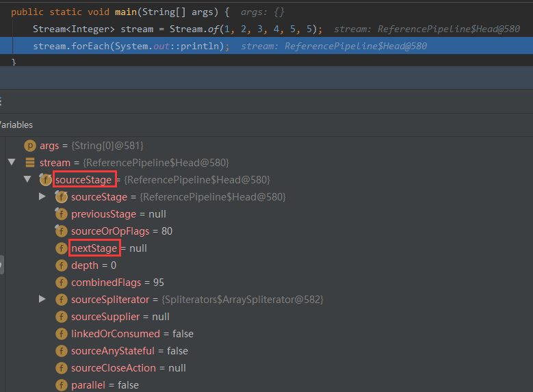Click Stream.of call in the editor
Screen dimensions: 533x392
click(194, 29)
